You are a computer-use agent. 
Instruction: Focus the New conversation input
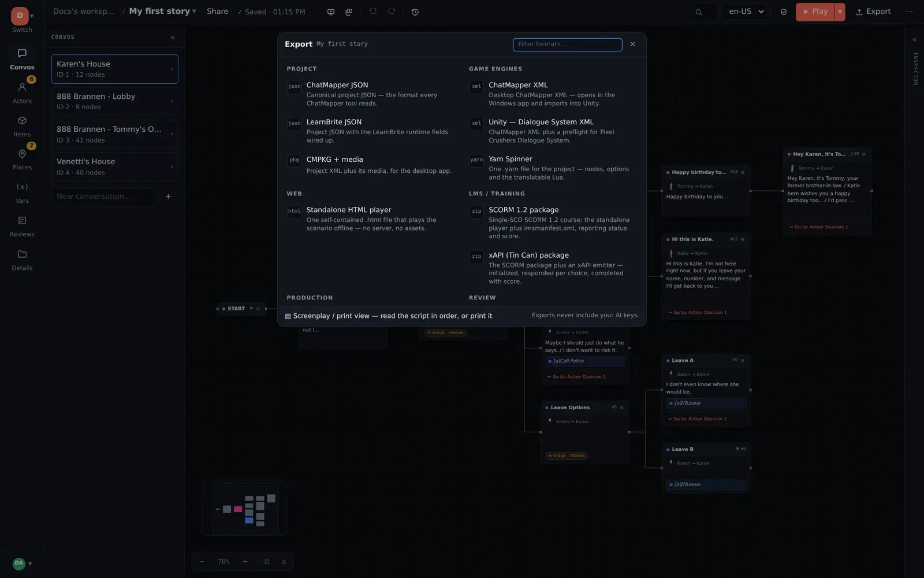(x=103, y=197)
